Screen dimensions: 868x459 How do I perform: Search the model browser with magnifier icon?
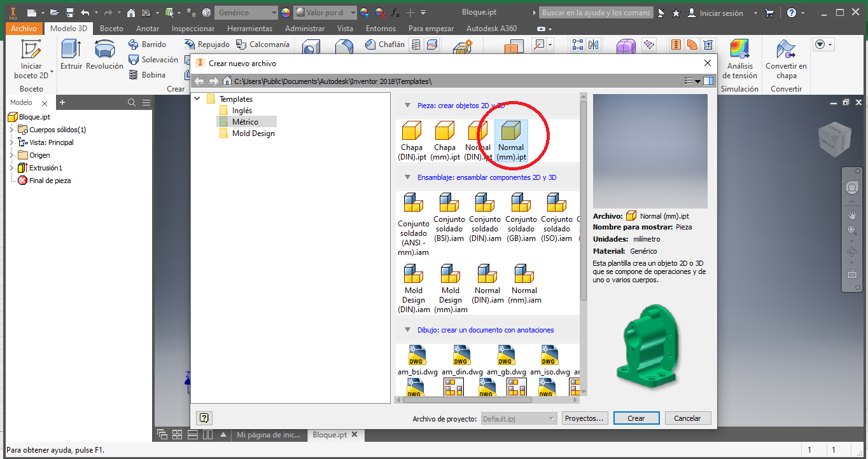pos(132,102)
